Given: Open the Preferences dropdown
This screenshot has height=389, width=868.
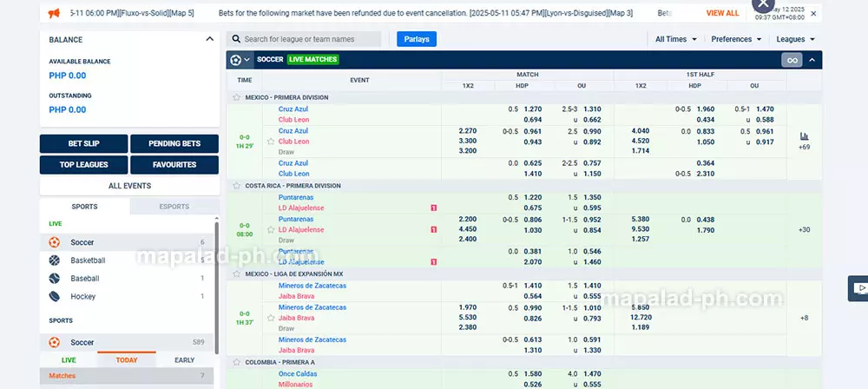Looking at the screenshot, I should 736,39.
